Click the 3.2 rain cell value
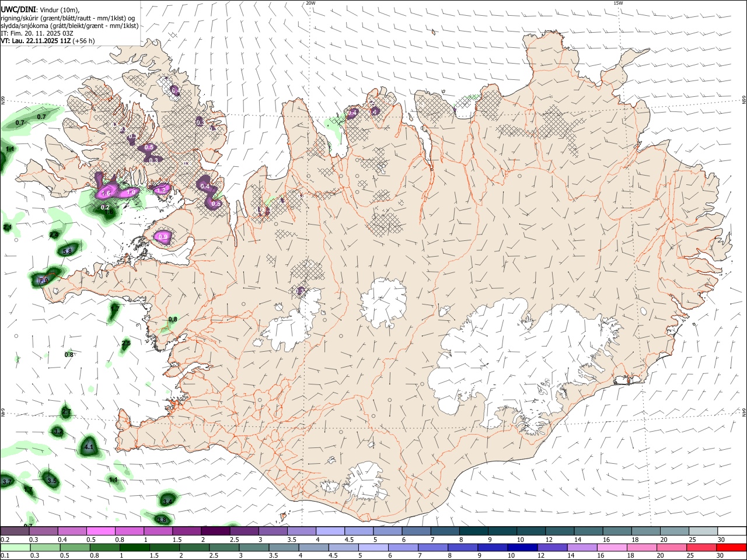The width and height of the screenshot is (747, 560). (x=58, y=432)
